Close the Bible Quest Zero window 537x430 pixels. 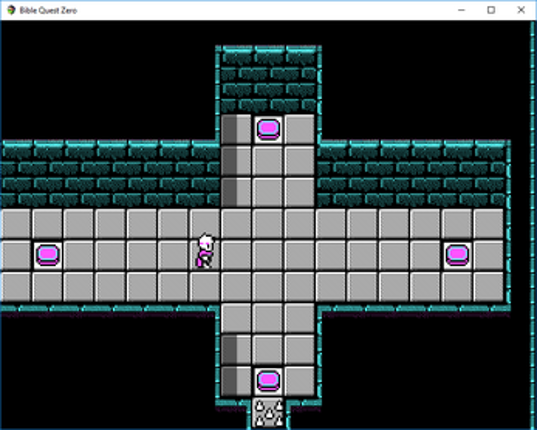click(521, 10)
